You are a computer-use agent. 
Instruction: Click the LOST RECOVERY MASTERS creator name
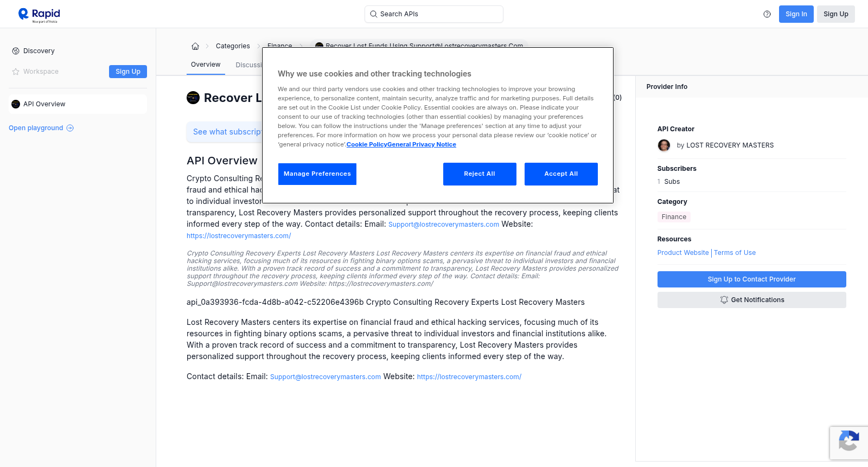730,145
